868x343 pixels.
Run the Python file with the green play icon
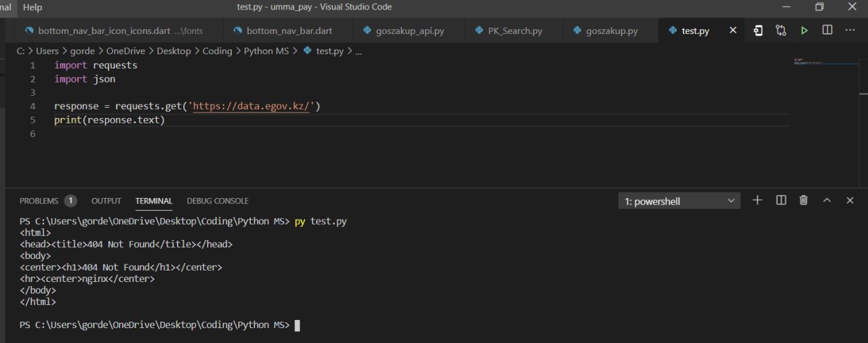804,31
